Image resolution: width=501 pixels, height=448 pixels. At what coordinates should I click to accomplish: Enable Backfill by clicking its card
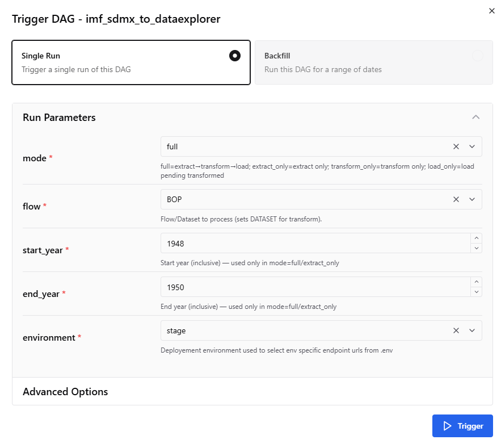coord(373,61)
